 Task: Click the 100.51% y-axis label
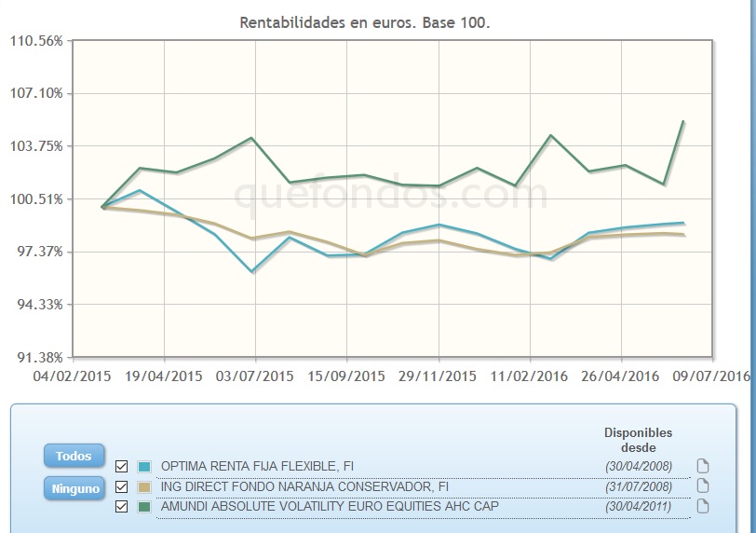(x=37, y=199)
